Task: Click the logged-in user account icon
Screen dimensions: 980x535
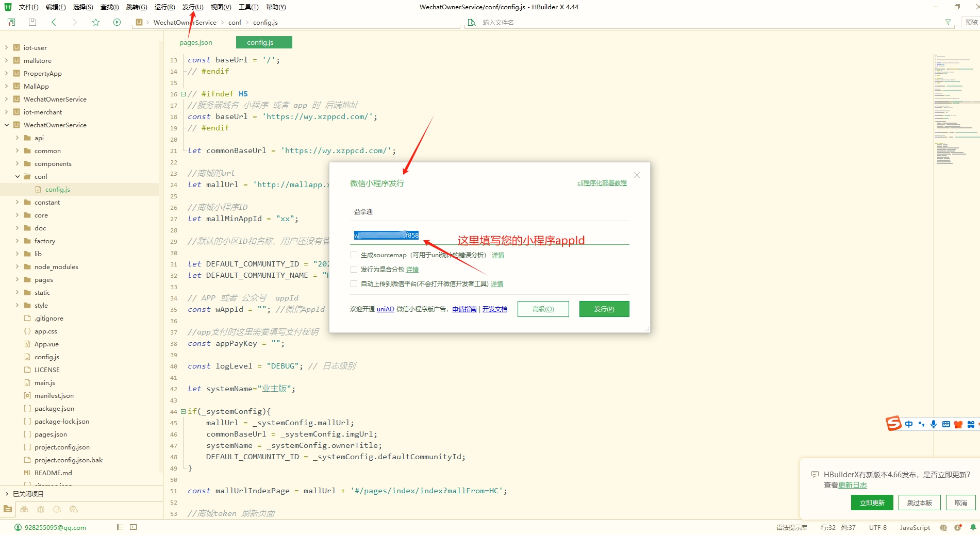Action: pos(18,527)
